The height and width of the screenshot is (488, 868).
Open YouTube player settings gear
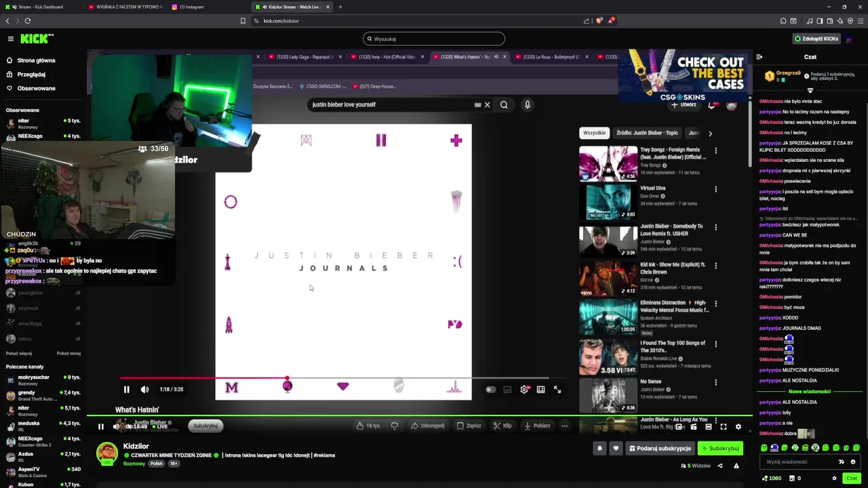pyautogui.click(x=524, y=390)
